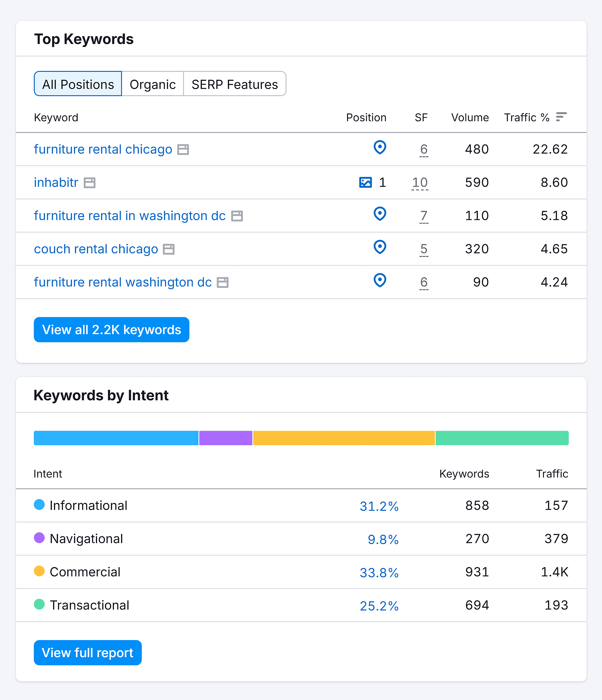
Task: Click SF count 10 for inhabitr
Action: tap(420, 182)
